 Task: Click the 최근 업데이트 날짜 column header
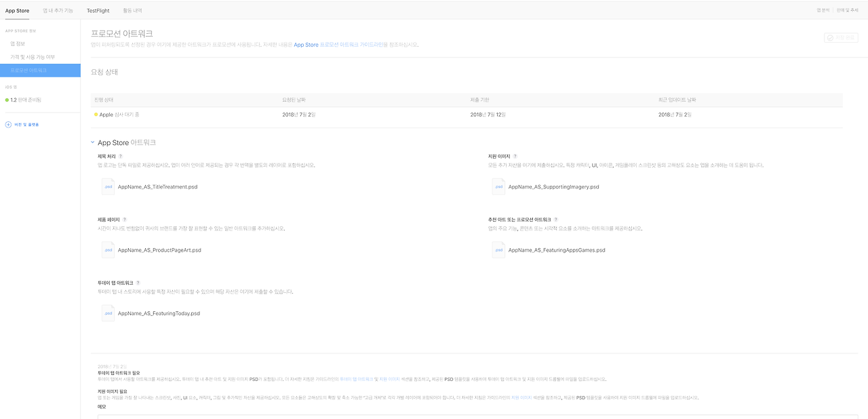click(x=677, y=100)
